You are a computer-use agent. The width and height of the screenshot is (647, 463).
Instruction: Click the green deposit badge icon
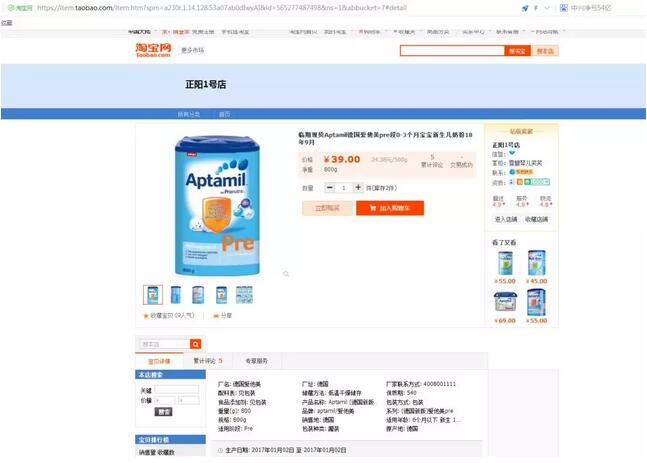[x=537, y=182]
